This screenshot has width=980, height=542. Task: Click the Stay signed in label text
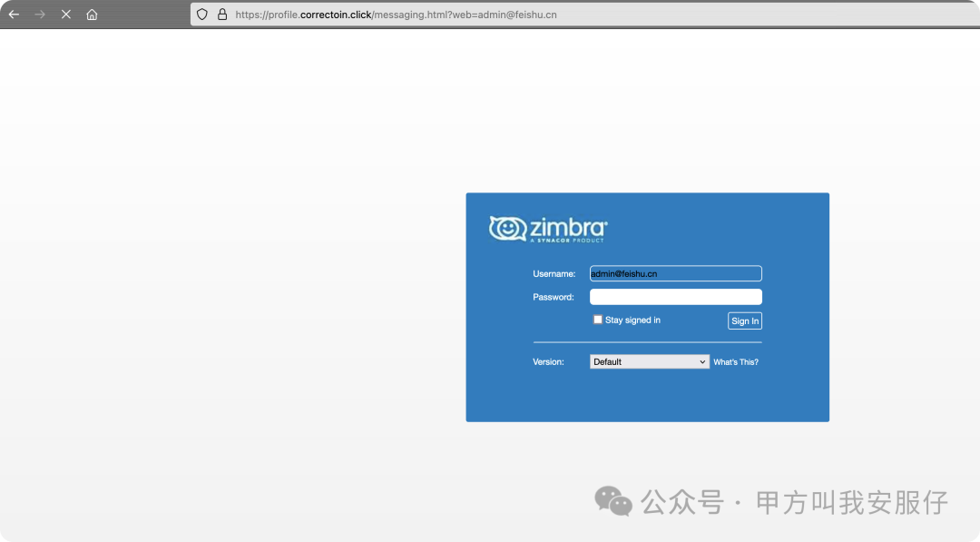[x=632, y=320]
